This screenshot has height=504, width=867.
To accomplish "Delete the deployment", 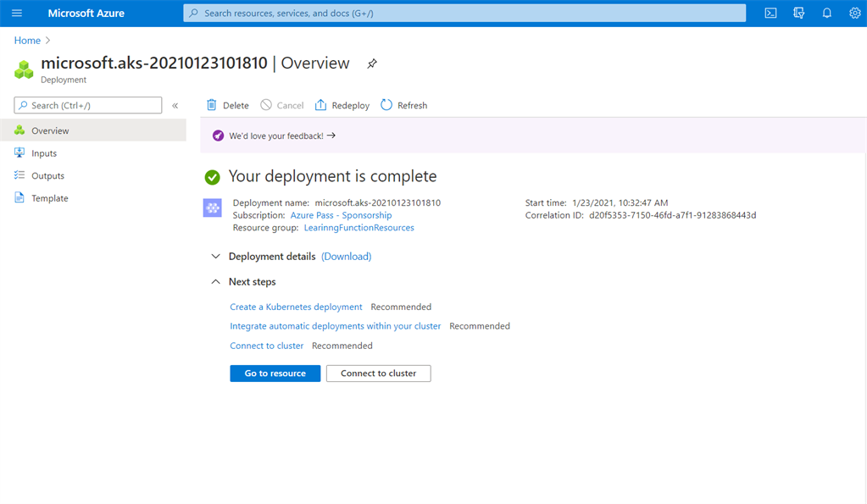I will tap(227, 105).
